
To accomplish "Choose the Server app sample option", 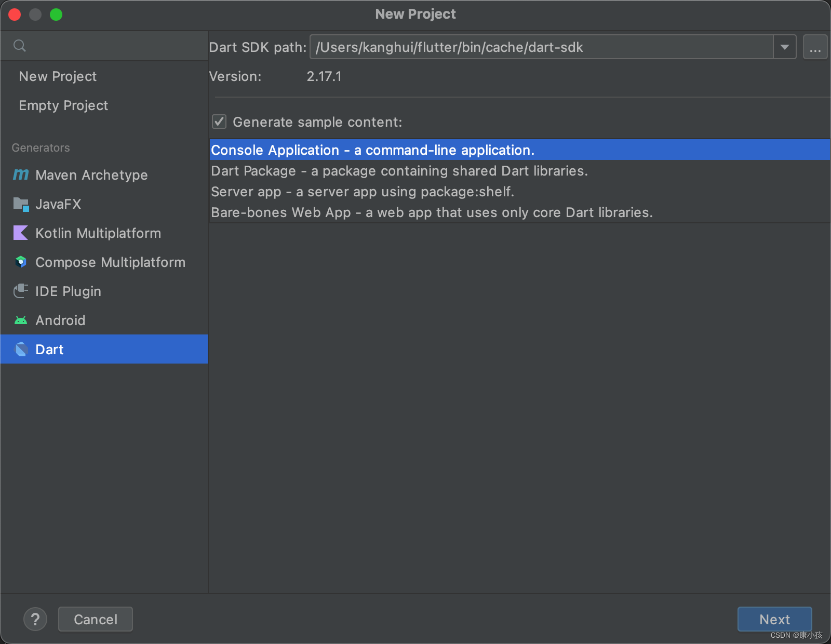I will [362, 191].
